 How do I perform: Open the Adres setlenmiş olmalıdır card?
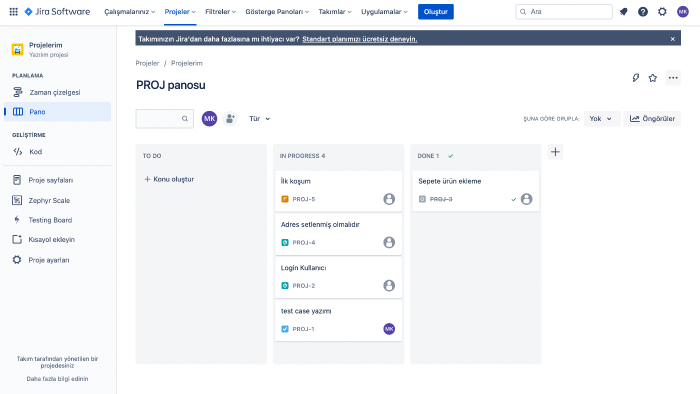click(x=338, y=234)
